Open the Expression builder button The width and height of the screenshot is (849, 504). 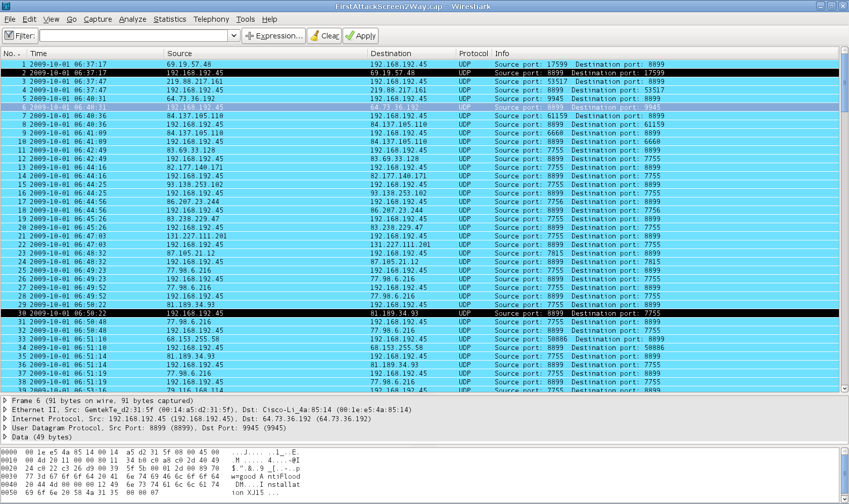tap(273, 36)
